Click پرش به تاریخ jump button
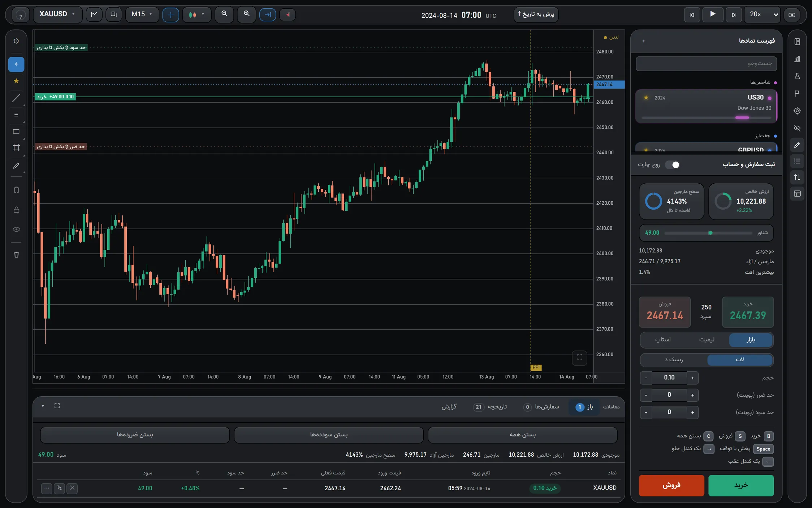 (x=536, y=14)
